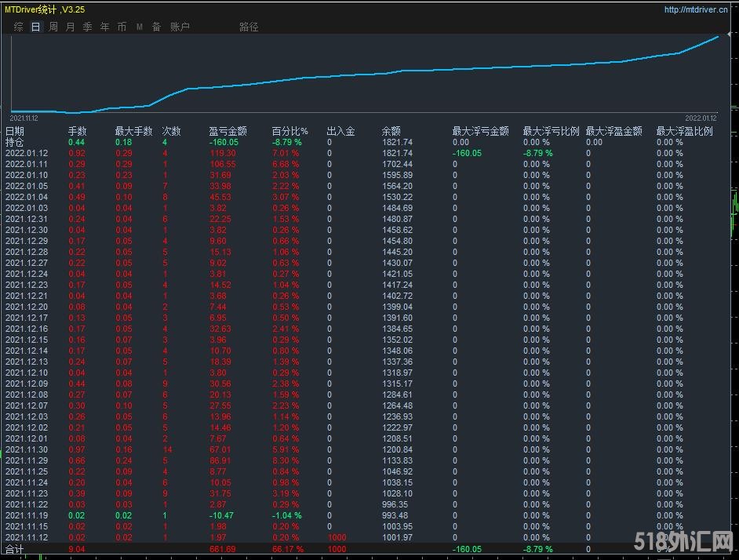This screenshot has height=560, width=739.
Task: Click the balance value 1595.89
Action: click(397, 175)
